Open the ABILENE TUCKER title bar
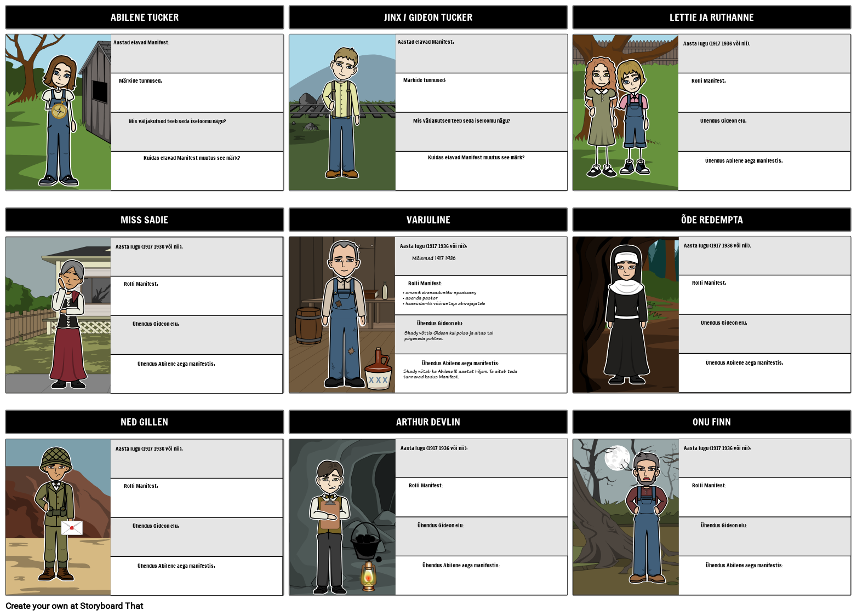857x616 pixels. coord(144,17)
